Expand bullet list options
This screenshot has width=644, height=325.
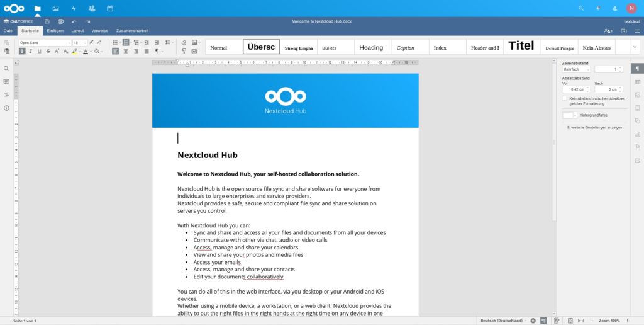pos(120,42)
